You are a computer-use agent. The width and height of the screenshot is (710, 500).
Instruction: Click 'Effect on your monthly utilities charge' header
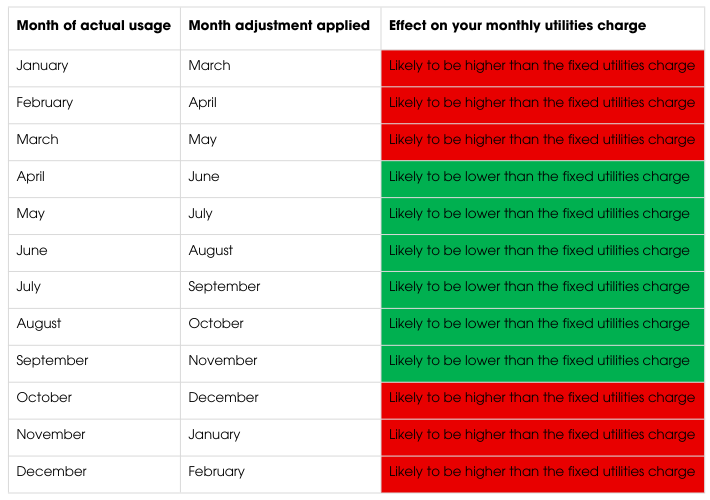[x=517, y=26]
